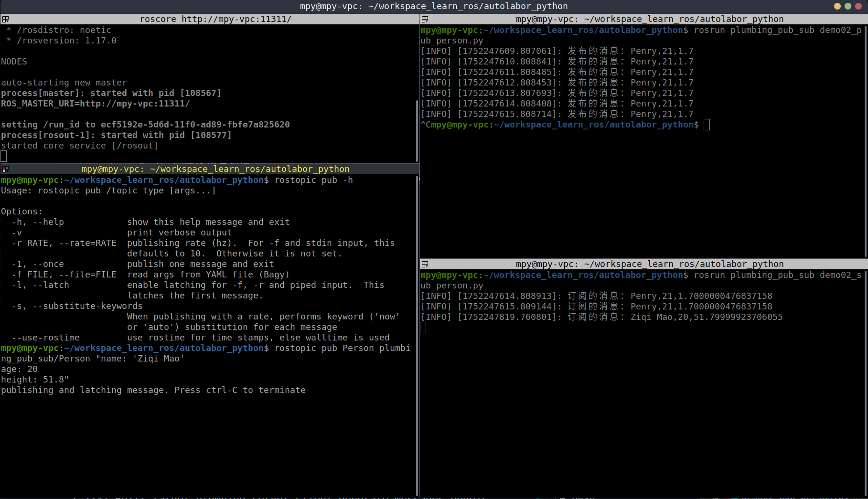
Task: Click the publisher pane title bar
Action: [649, 19]
